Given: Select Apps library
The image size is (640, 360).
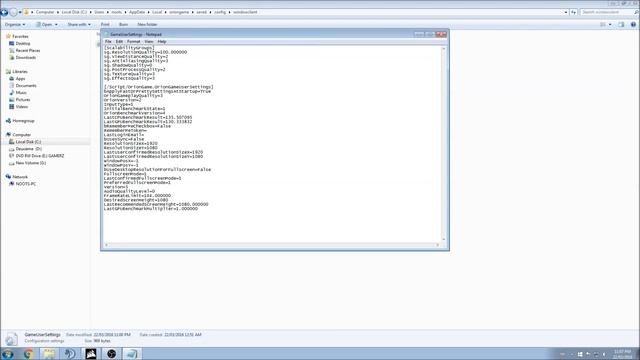Looking at the screenshot, I should [20, 78].
